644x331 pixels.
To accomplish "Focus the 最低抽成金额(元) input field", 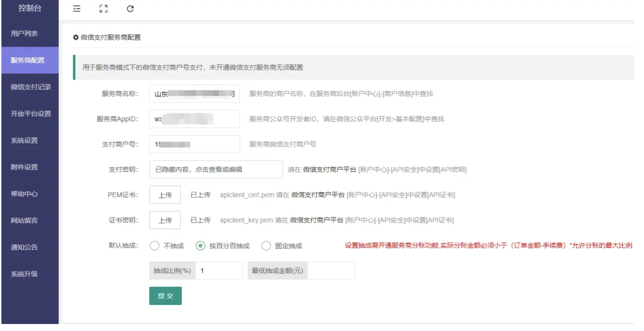I will click(x=331, y=271).
